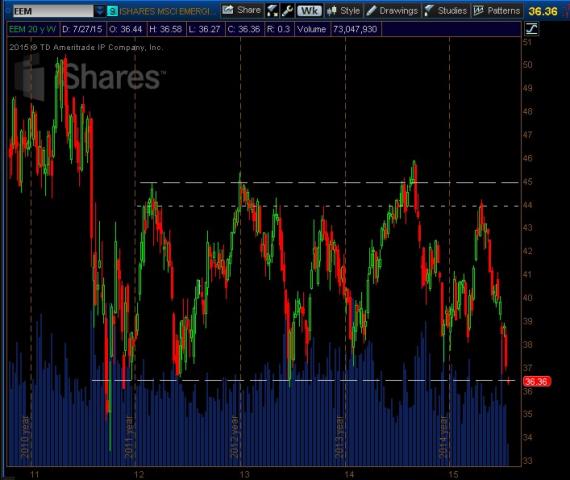570x480 pixels.
Task: Select the dashed line at price 44
Action: (328, 206)
